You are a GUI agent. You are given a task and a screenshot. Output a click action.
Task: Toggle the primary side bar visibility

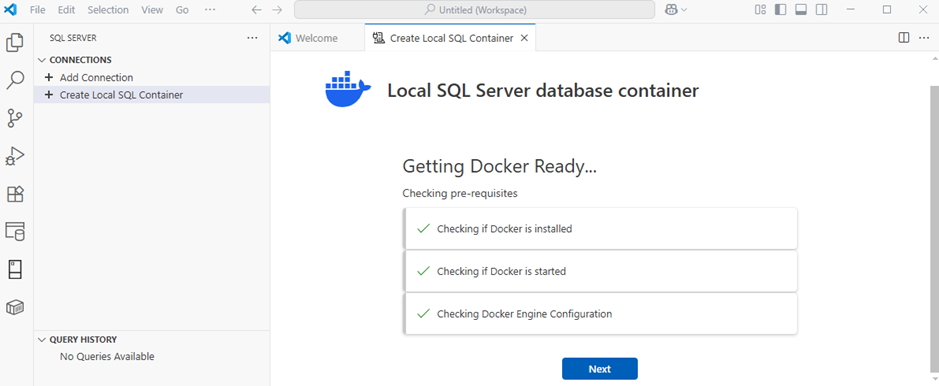point(780,10)
